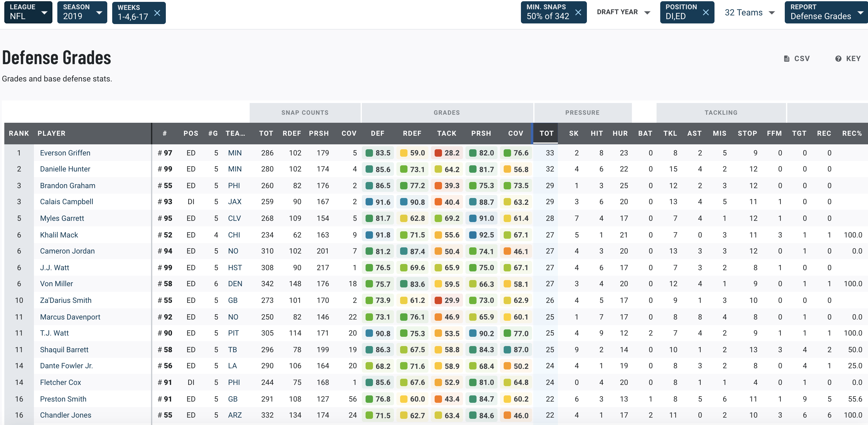The image size is (868, 425).
Task: Open the League dropdown
Action: tap(28, 12)
